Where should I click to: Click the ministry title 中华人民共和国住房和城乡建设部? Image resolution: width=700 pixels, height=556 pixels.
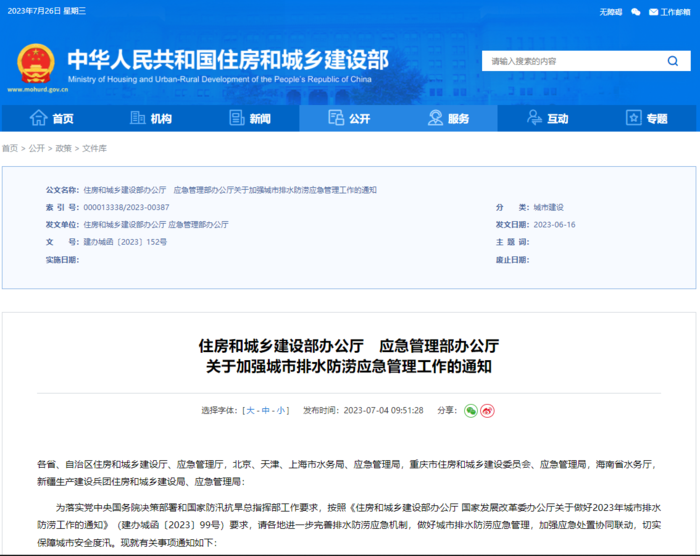[228, 60]
